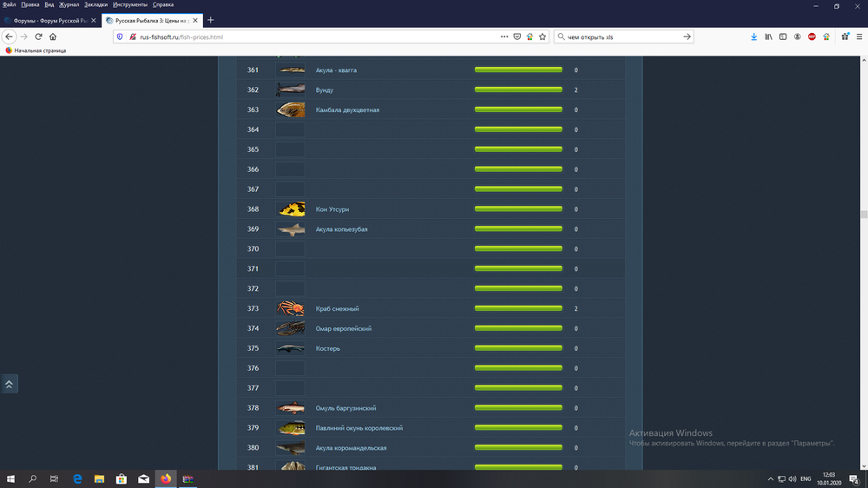Viewport: 868px width, 488px height.
Task: Open Adblock Plus extension
Action: [812, 36]
